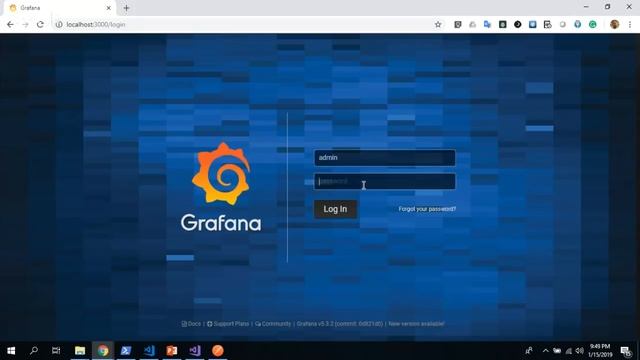640x360 pixels.
Task: Click the taskbar search magnifier
Action: coord(34,351)
